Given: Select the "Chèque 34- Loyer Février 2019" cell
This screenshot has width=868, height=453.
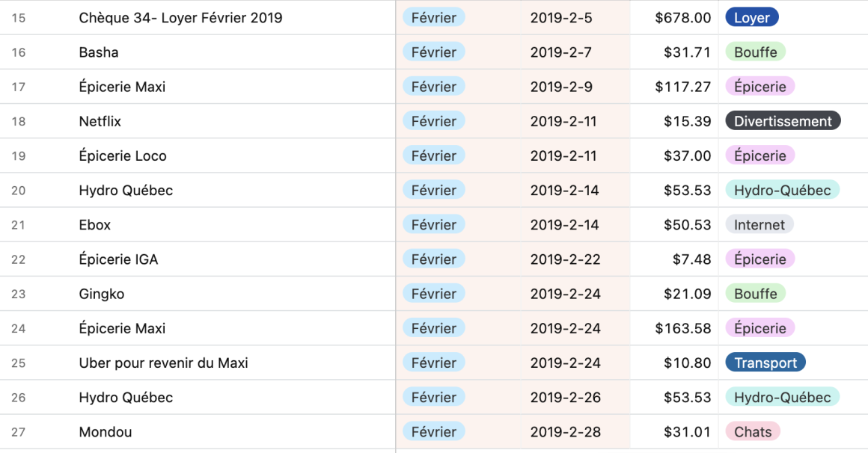Looking at the screenshot, I should [x=180, y=18].
